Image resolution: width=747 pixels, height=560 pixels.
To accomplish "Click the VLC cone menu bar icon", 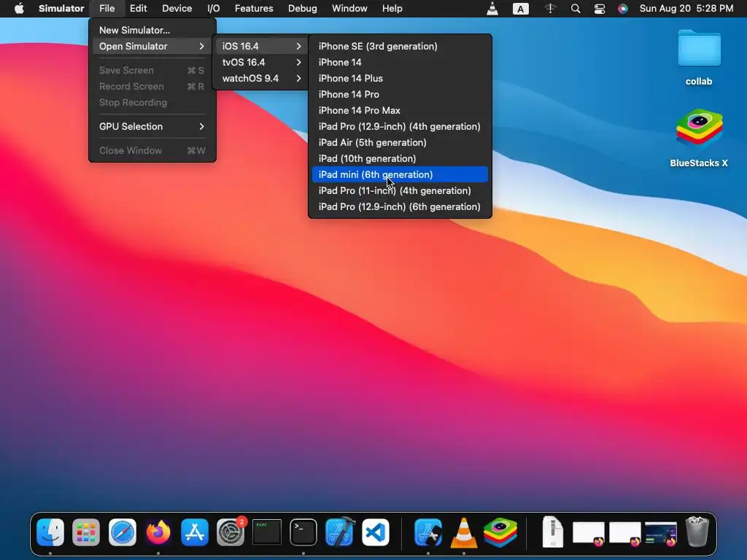I will point(492,9).
